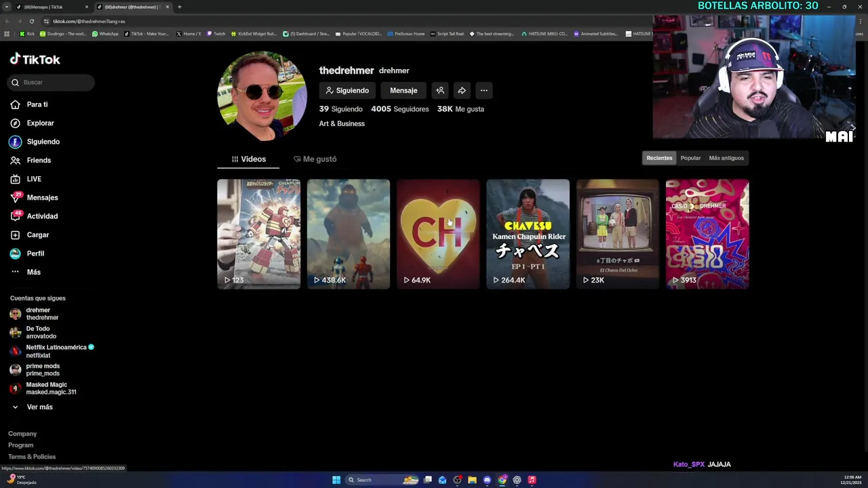
Task: Open the Twitch bookmark
Action: (216, 33)
